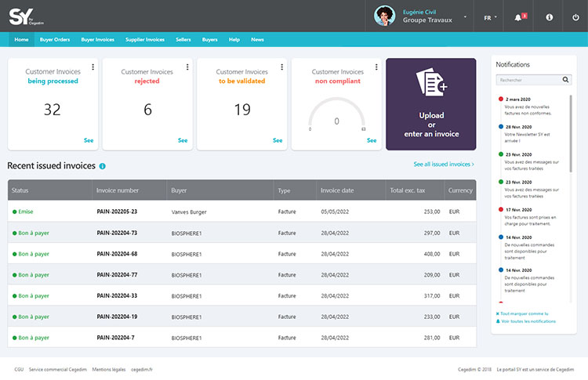Open the Home menu tab
The height and width of the screenshot is (380, 588).
coord(21,39)
